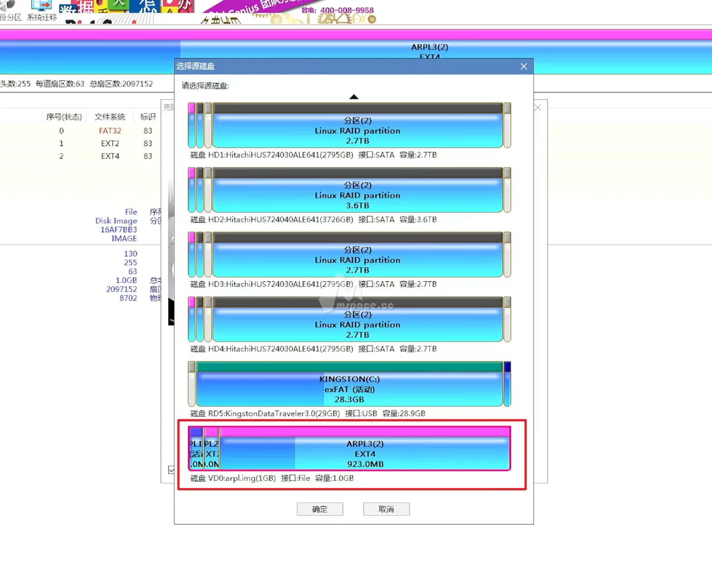The image size is (712, 588).
Task: Click the small pink first partition block of HD2
Action: [x=192, y=190]
